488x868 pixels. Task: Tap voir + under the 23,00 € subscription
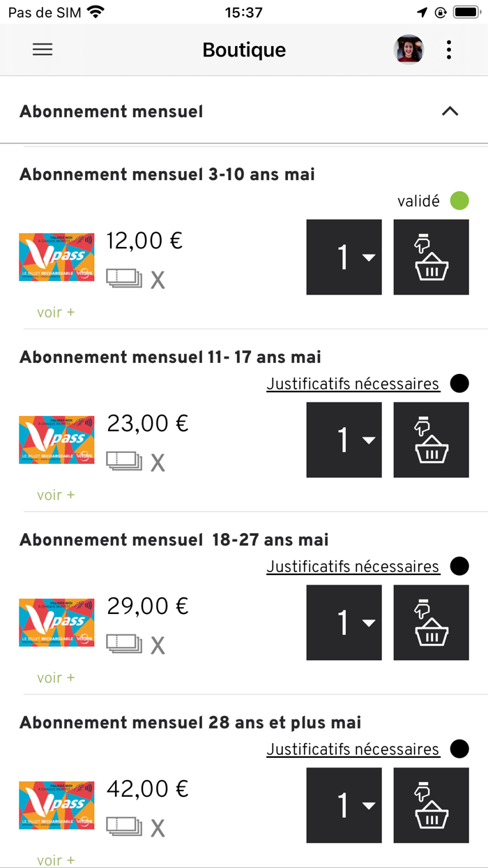click(x=56, y=495)
